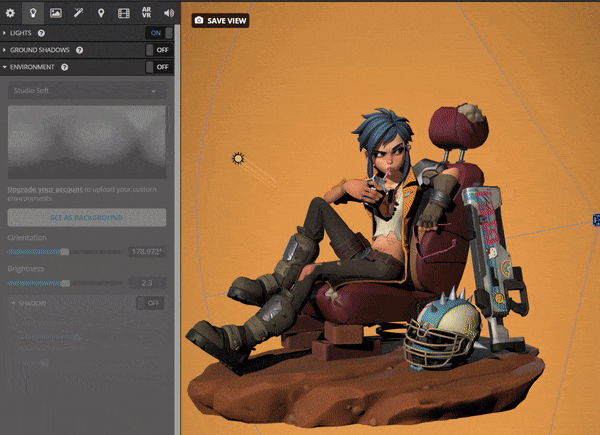Viewport: 600px width, 435px height.
Task: Open the Animation film strip tab
Action: click(x=123, y=13)
